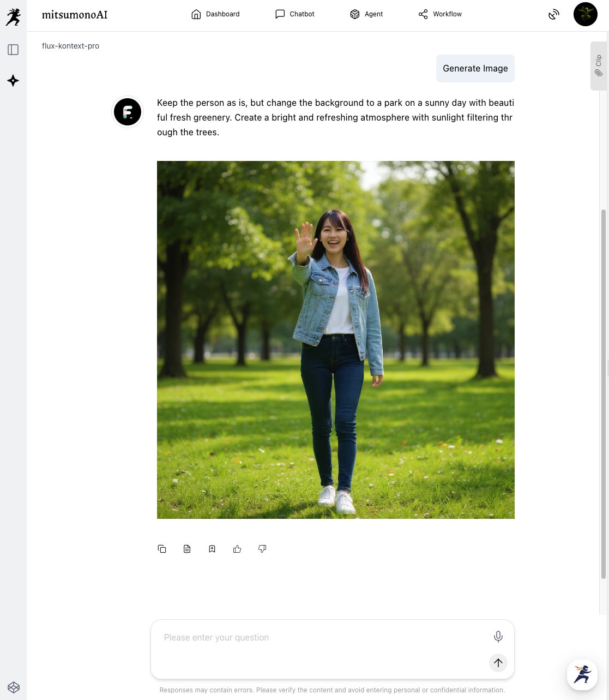Screen dimensions: 609x700
Task: Give the response a thumbs up
Action: coord(237,549)
